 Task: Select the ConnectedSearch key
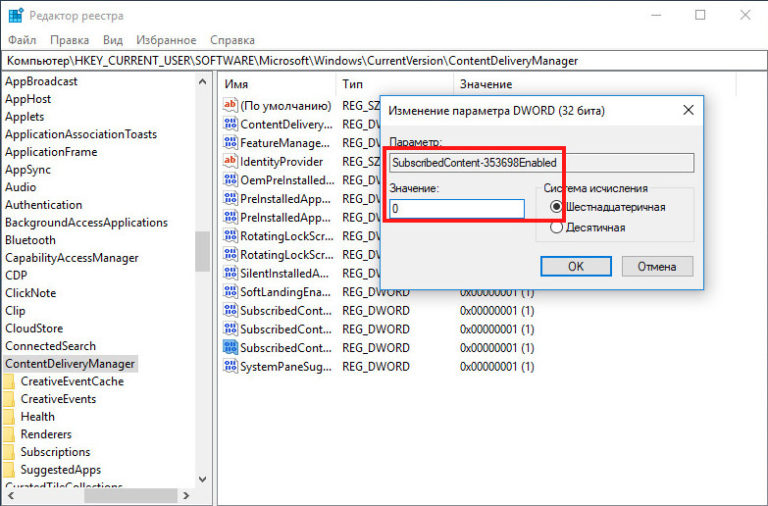[50, 345]
